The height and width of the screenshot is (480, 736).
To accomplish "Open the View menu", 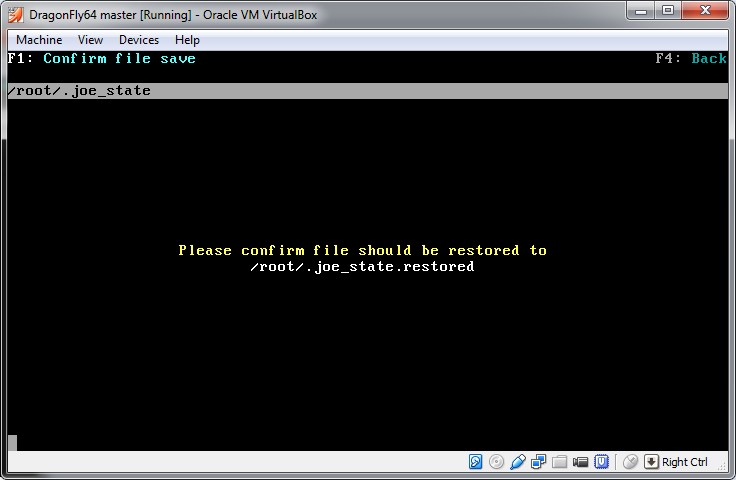I will tap(90, 40).
